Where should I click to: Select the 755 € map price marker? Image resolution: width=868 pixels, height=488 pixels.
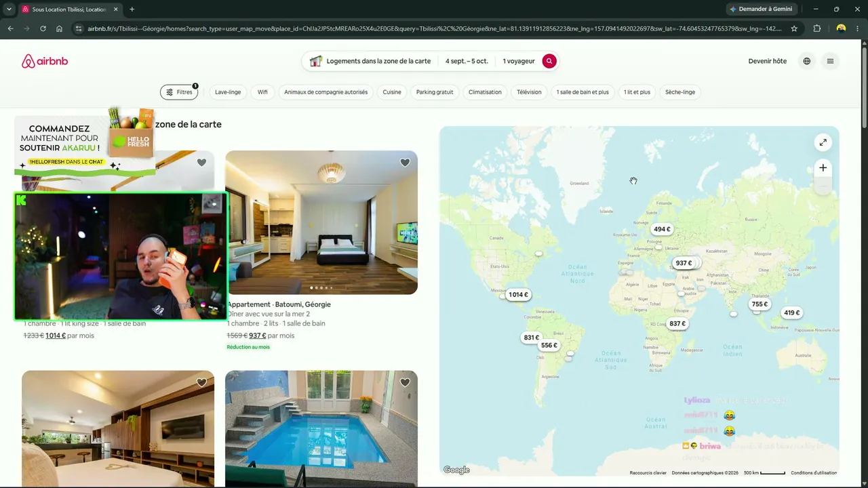[x=759, y=304]
